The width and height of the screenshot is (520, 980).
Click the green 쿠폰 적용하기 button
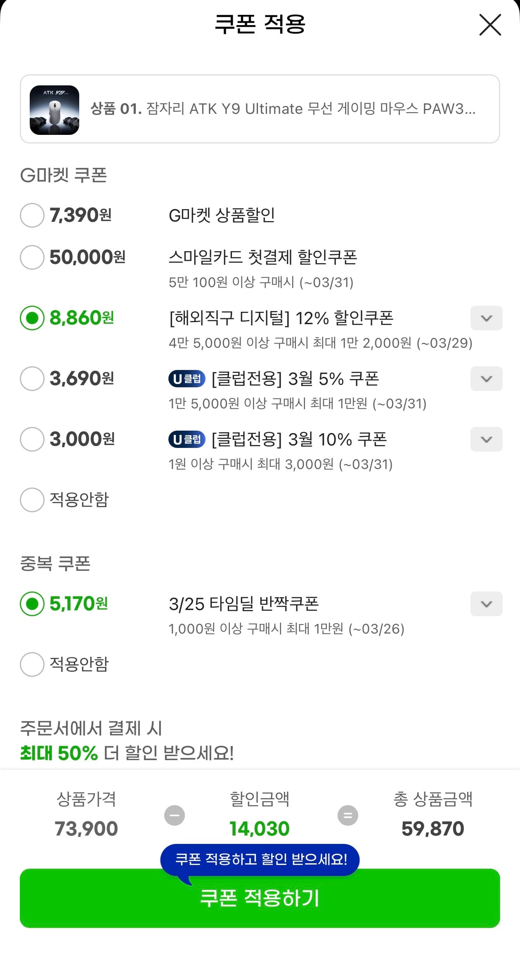click(x=260, y=903)
